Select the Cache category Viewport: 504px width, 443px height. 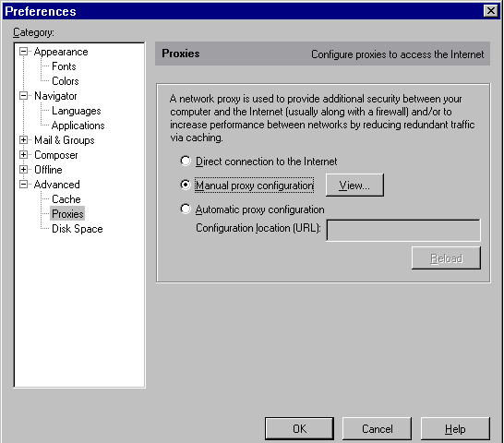(x=66, y=199)
